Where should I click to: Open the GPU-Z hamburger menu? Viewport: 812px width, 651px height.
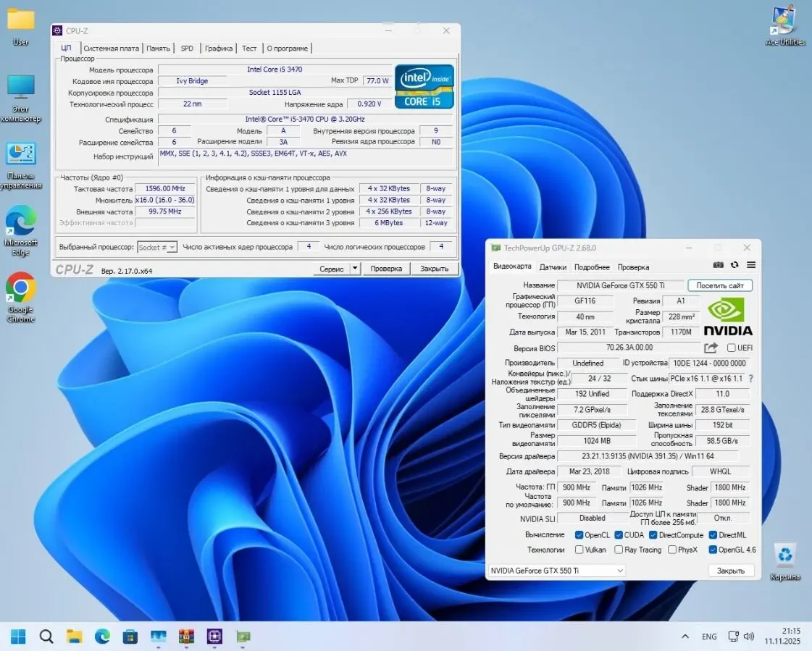[x=751, y=265]
